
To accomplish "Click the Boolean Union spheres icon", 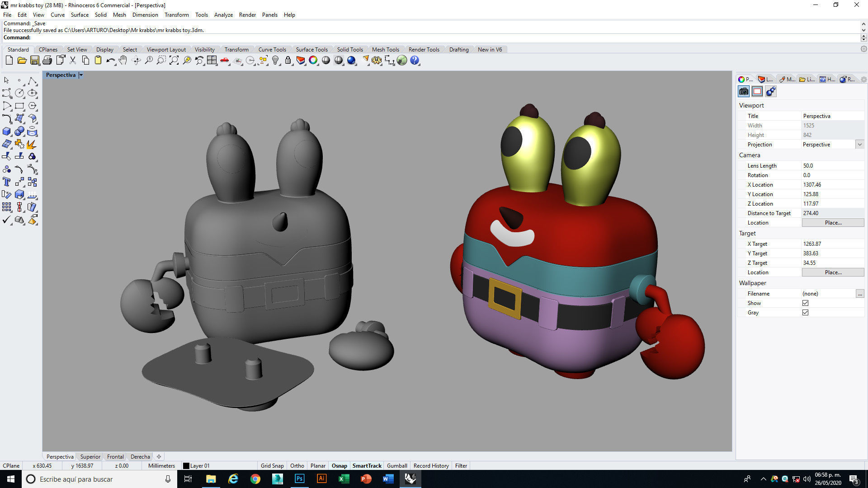I will pos(19,131).
